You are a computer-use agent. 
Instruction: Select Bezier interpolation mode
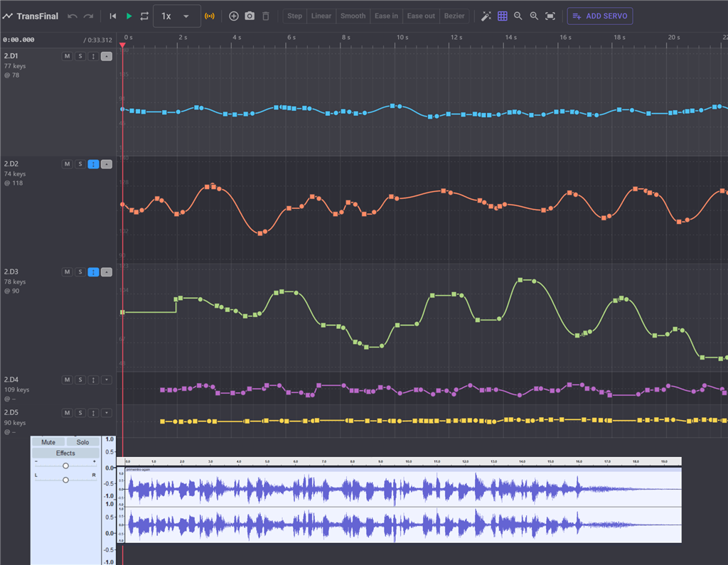pyautogui.click(x=454, y=16)
